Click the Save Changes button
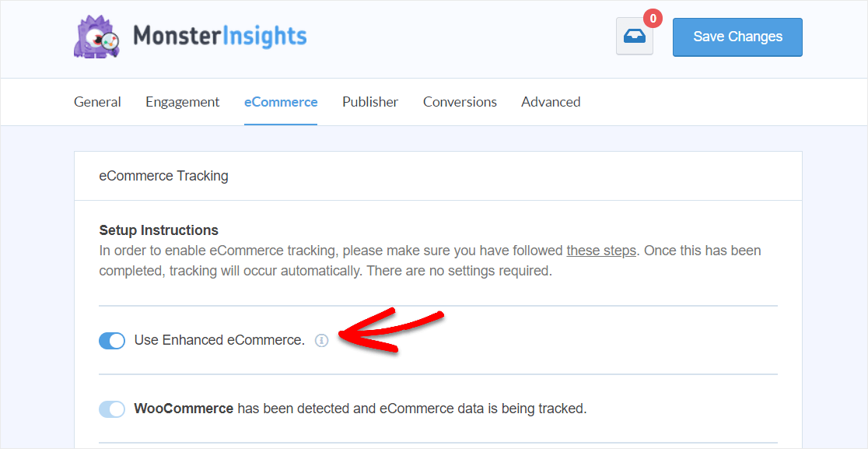868x449 pixels. pos(737,37)
